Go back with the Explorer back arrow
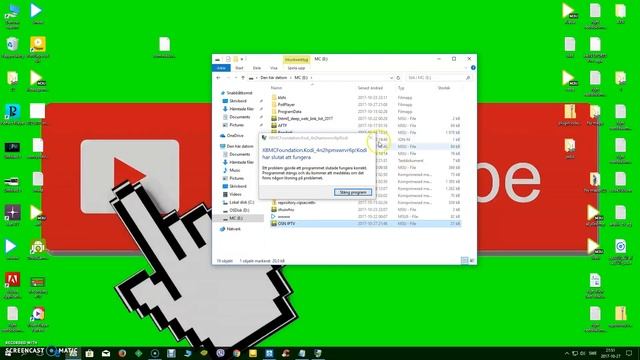The image size is (640, 360). coord(218,78)
